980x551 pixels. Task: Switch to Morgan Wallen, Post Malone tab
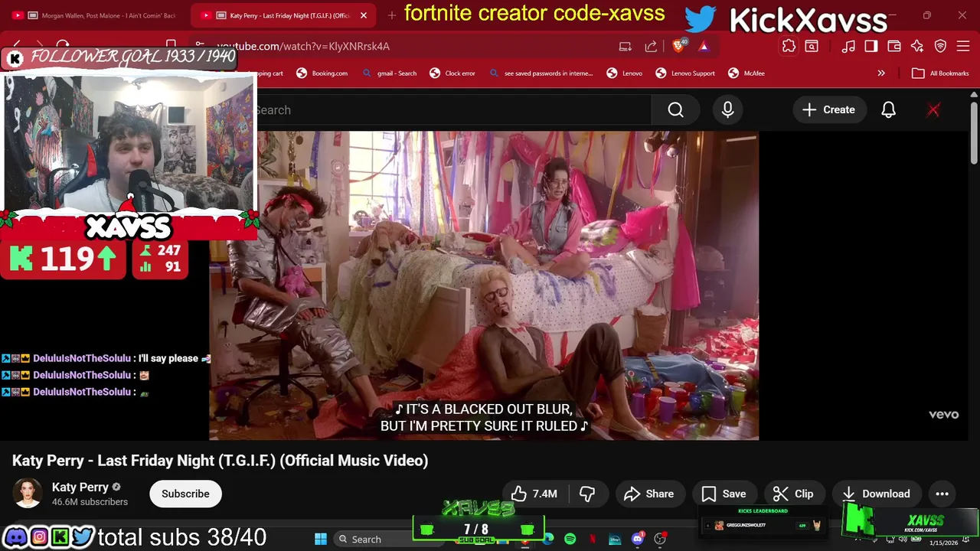[x=94, y=15]
